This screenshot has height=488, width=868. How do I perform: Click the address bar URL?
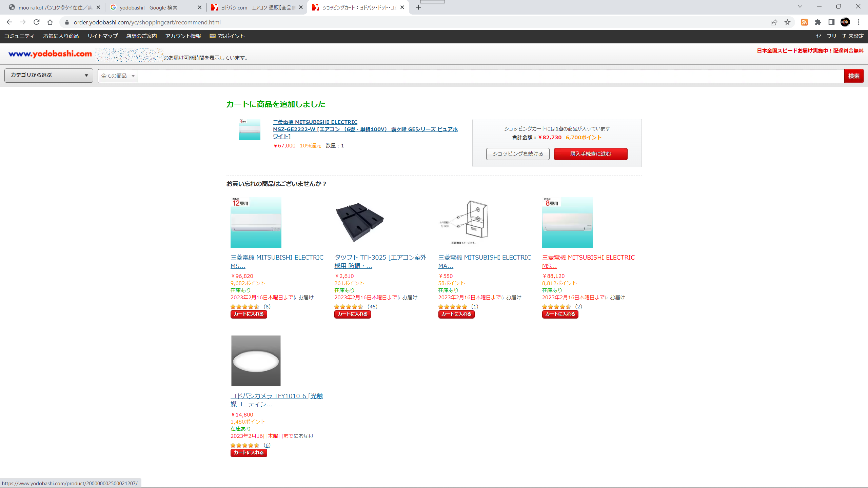(x=147, y=22)
